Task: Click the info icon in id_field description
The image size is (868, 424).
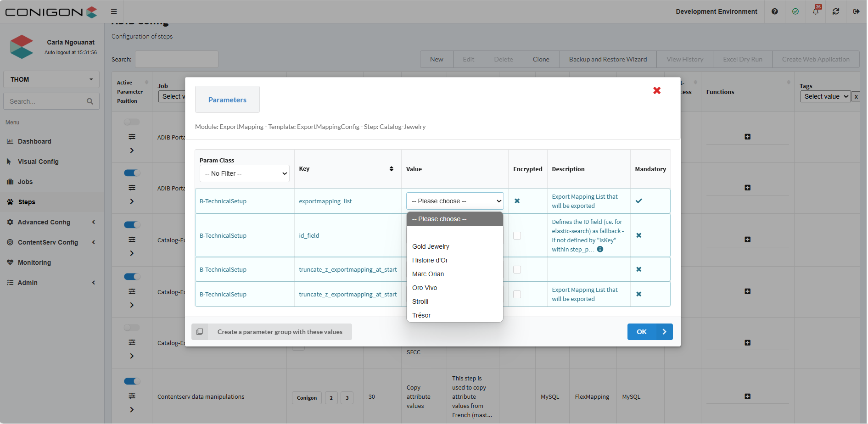Action: coord(600,249)
